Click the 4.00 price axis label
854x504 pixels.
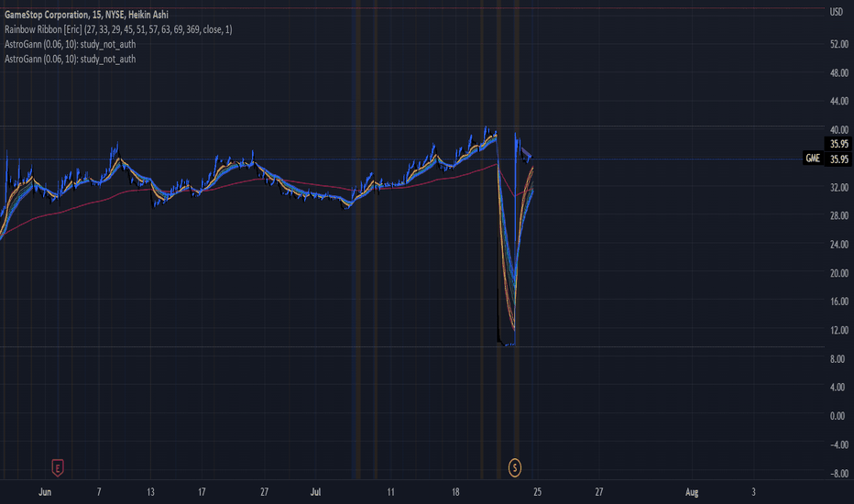click(838, 388)
